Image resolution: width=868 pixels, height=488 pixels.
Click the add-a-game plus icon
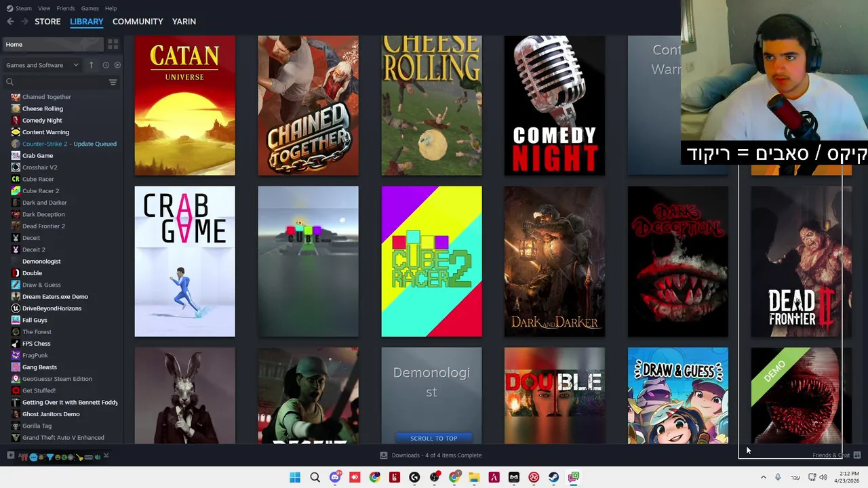pyautogui.click(x=10, y=455)
